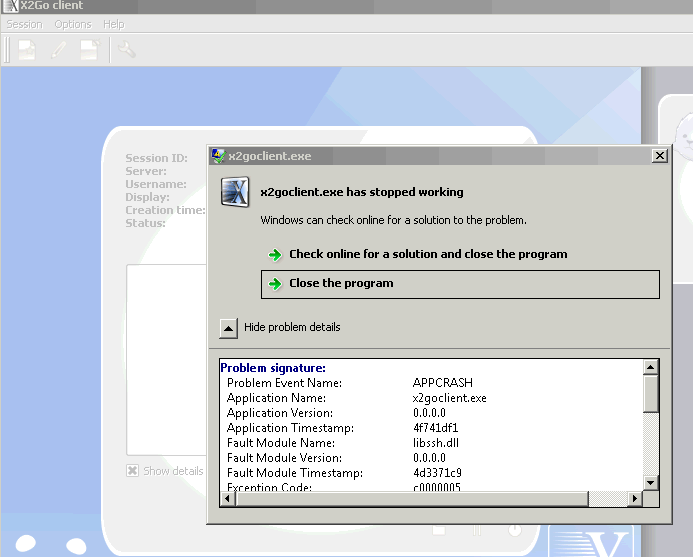Click the Fault Module Name label
693x557 pixels.
281,443
